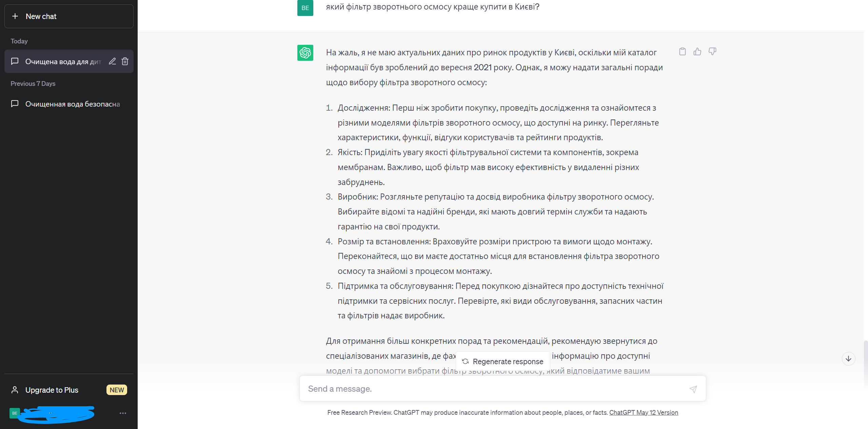Click the ChatGPT logo avatar beside the response

point(305,53)
